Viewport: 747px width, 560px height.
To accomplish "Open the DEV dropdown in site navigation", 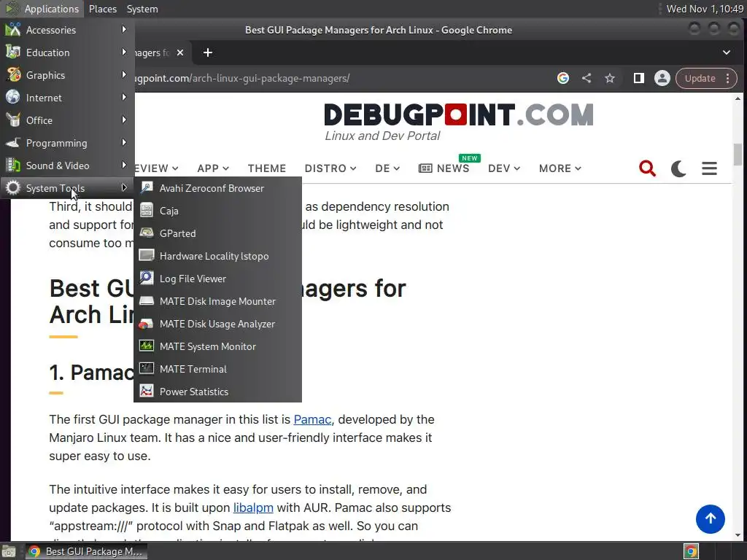I will pos(504,168).
